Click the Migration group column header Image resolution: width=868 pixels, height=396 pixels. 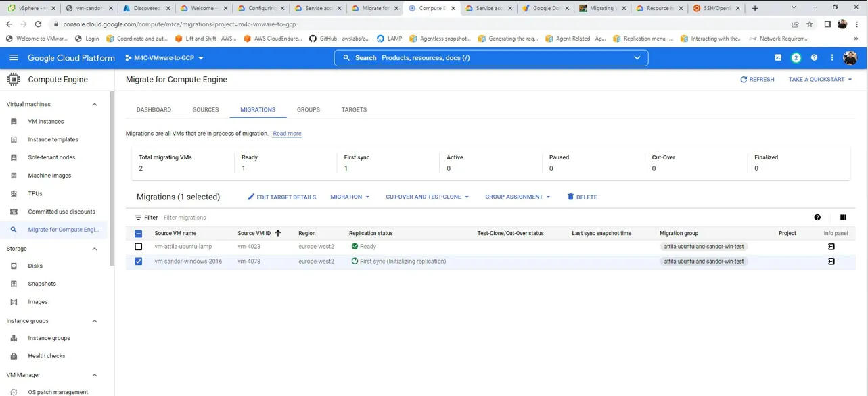coord(679,234)
